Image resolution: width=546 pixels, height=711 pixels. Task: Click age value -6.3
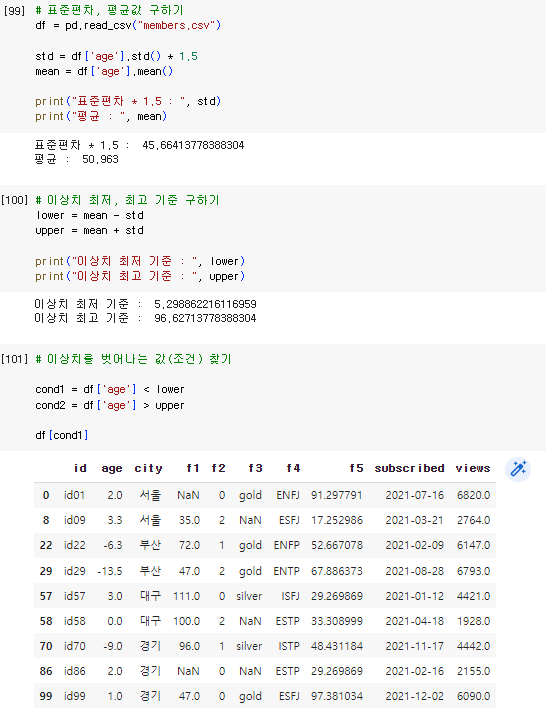tap(113, 545)
